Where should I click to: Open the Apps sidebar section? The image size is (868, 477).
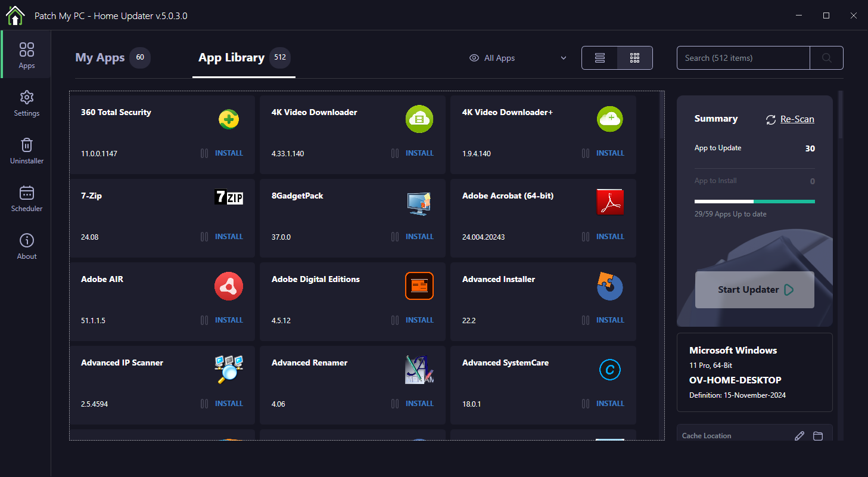27,55
